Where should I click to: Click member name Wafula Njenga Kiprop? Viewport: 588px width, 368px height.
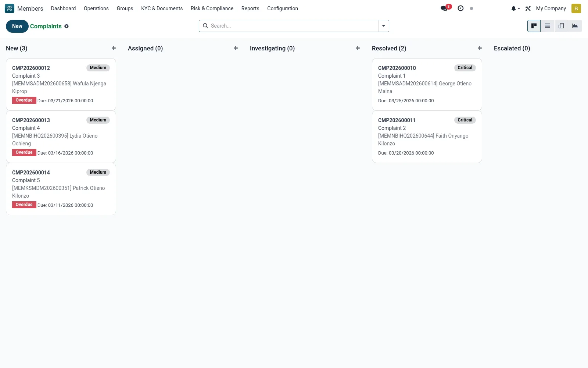click(x=59, y=87)
